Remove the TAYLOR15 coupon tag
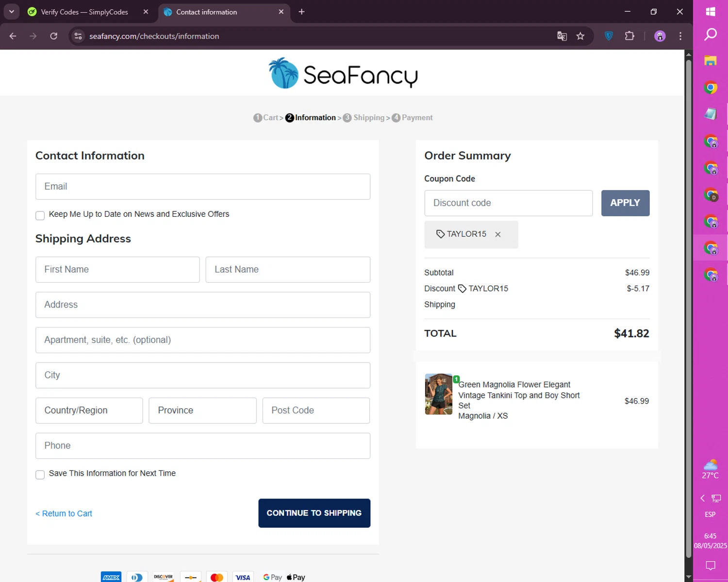The width and height of the screenshot is (728, 582). click(498, 234)
